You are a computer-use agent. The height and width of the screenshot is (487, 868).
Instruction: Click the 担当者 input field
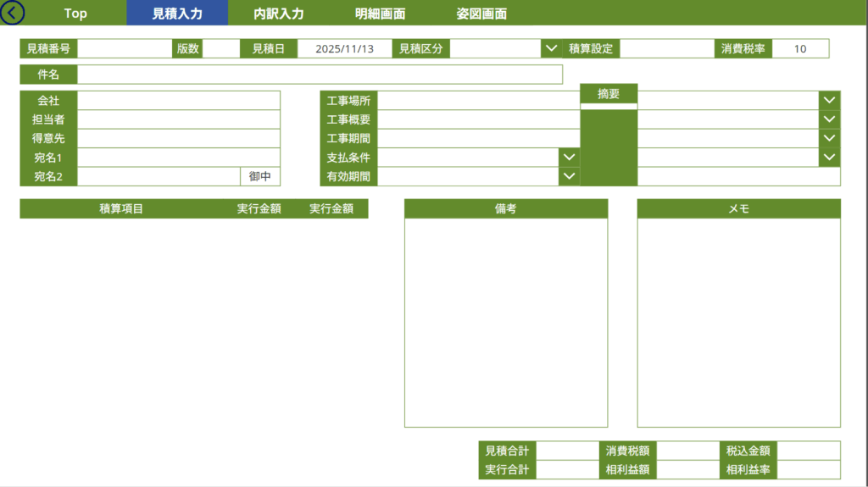178,119
